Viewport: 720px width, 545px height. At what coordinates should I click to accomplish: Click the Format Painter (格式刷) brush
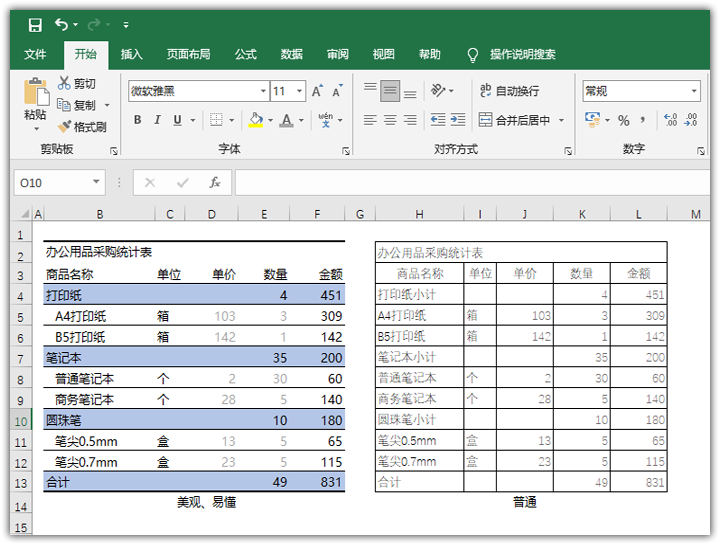(65, 127)
